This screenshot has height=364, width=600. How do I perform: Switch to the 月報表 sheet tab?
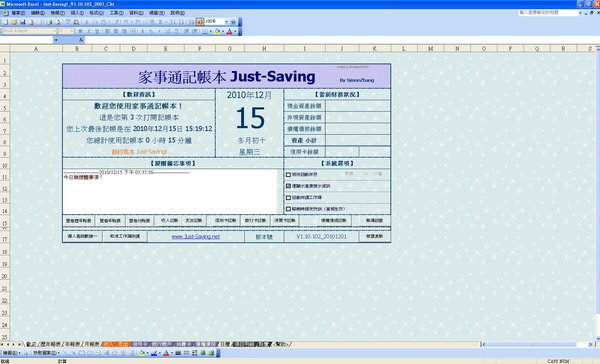pos(91,344)
